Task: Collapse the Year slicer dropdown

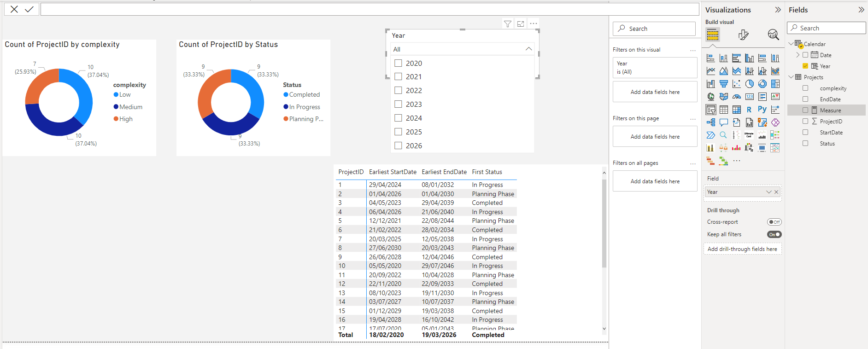Action: pos(528,49)
